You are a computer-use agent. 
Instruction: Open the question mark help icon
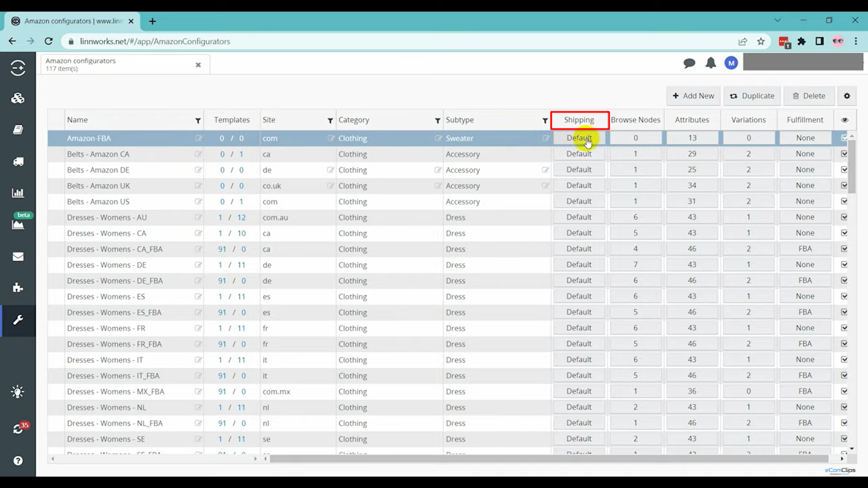tap(18, 461)
